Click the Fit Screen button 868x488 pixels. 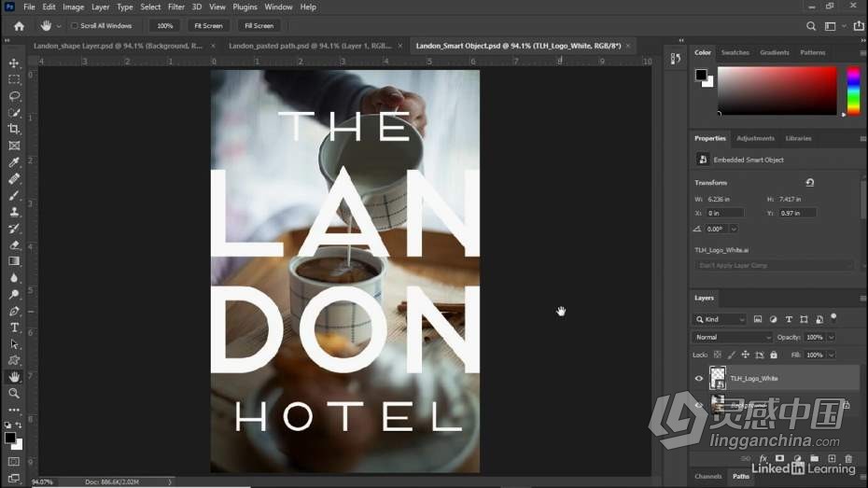click(208, 26)
